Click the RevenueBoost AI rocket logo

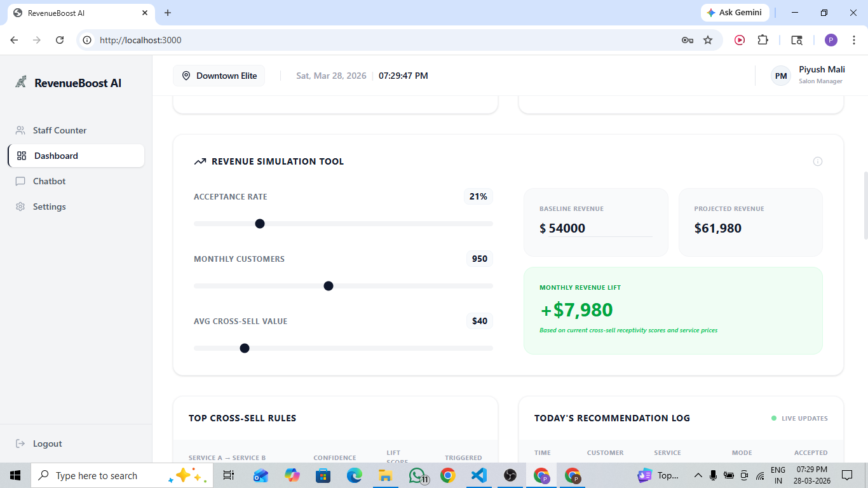pos(21,82)
